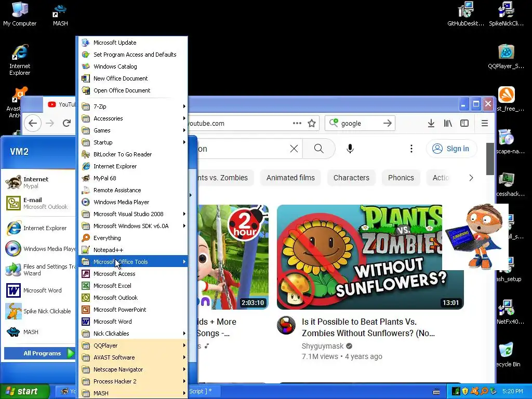Expand the Startup submenu

point(134,142)
